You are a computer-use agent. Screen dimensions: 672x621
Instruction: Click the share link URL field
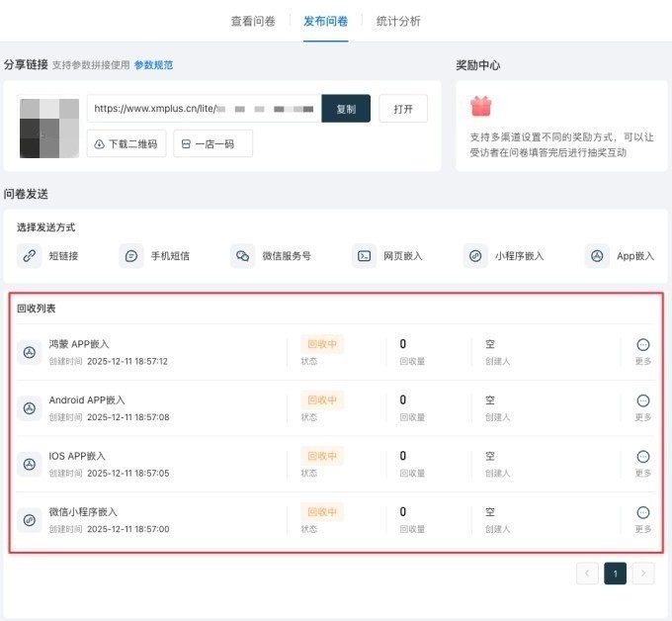tap(204, 109)
